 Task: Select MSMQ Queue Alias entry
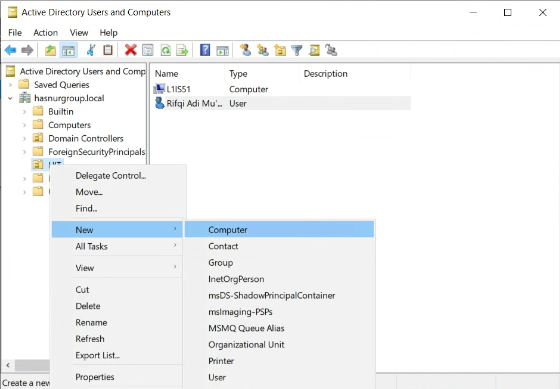click(x=279, y=328)
